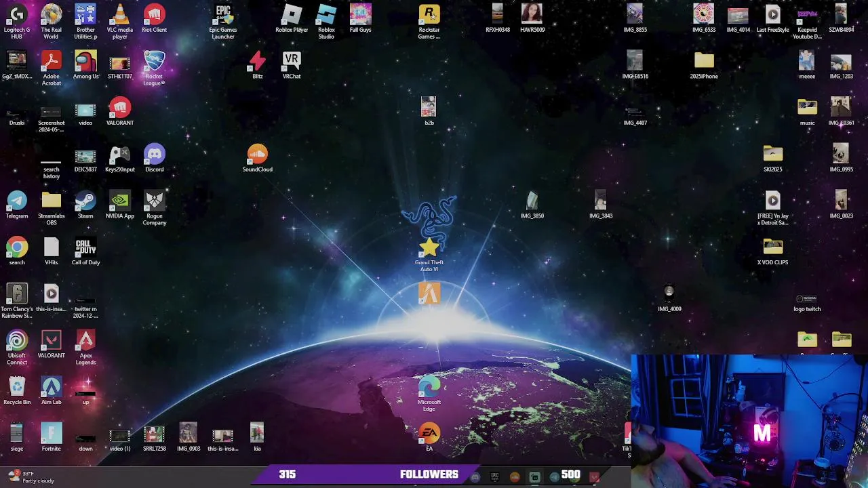Open NVIDIA App
This screenshot has width=868, height=488.
pos(120,205)
